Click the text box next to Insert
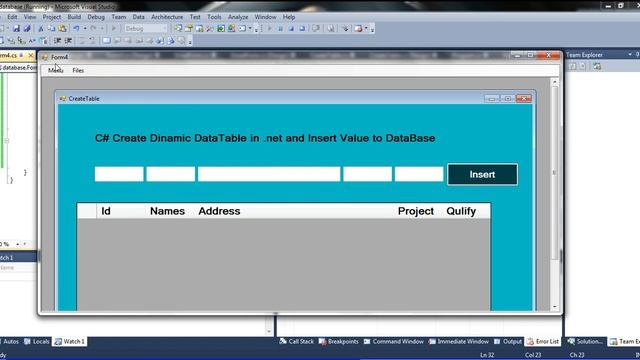 [419, 174]
